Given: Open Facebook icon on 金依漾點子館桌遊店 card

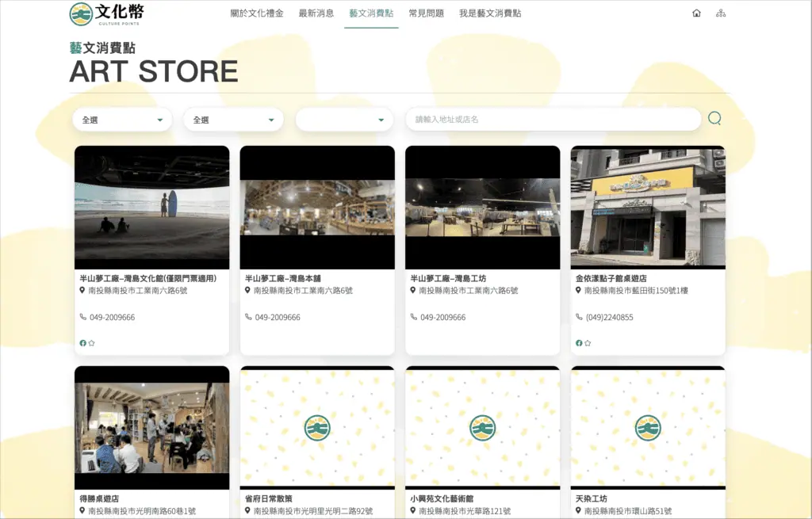Looking at the screenshot, I should pyautogui.click(x=579, y=343).
